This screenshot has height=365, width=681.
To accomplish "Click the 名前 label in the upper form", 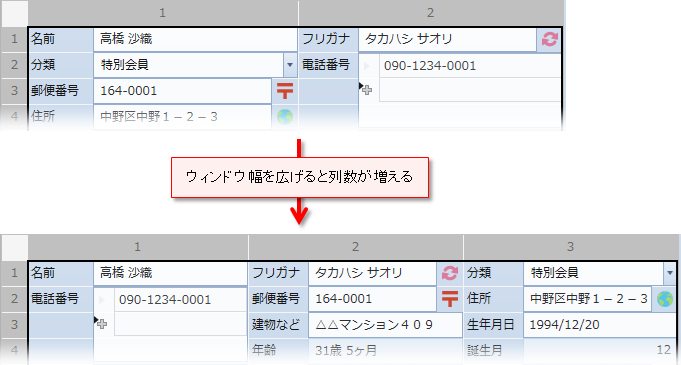I will coord(43,39).
